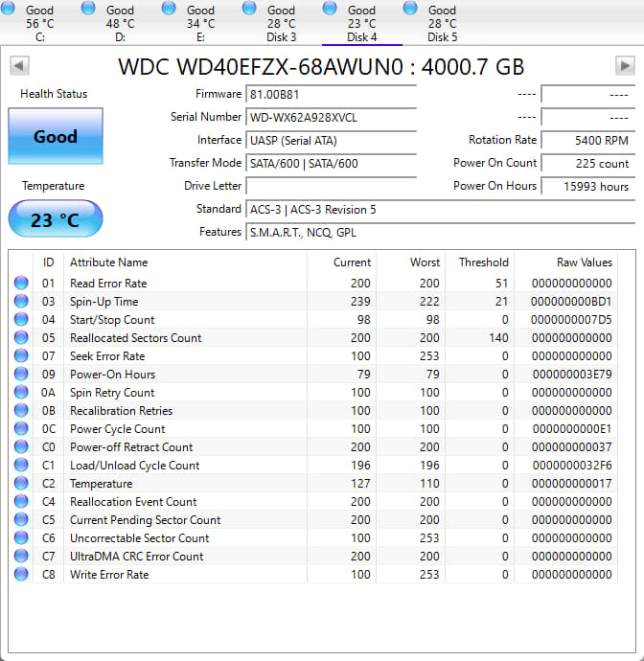Click the Raw Values column header
644x661 pixels.
point(566,262)
